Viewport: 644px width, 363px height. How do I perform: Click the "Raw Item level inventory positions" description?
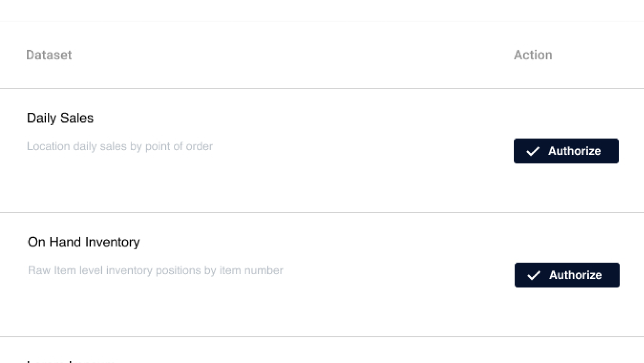click(x=155, y=270)
